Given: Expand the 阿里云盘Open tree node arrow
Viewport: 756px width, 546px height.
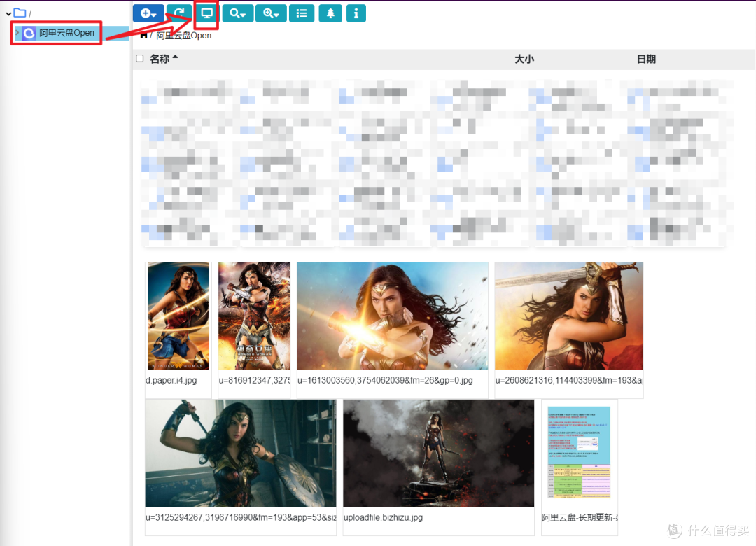Looking at the screenshot, I should (17, 33).
